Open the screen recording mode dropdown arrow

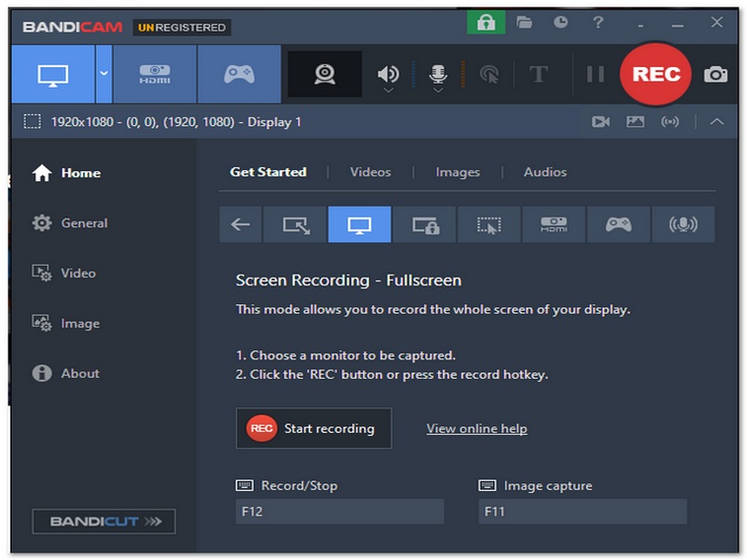pos(104,75)
